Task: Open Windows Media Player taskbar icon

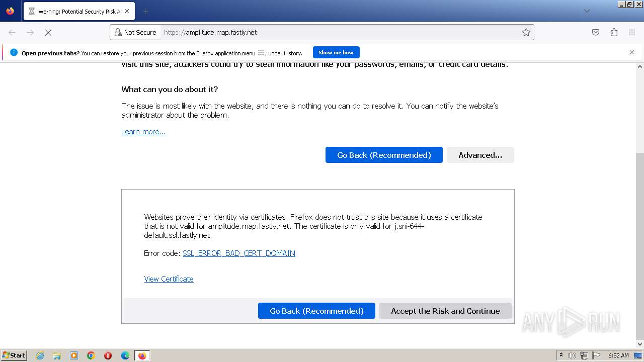Action: click(74, 355)
